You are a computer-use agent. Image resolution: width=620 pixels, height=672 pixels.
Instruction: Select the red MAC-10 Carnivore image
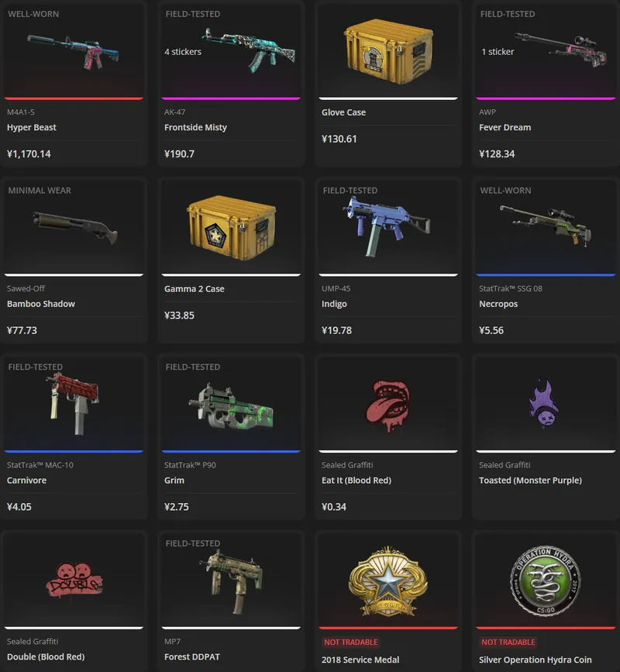(74, 403)
